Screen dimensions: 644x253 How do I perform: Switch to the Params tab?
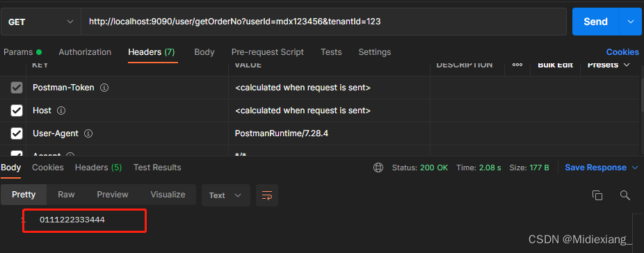coord(22,52)
